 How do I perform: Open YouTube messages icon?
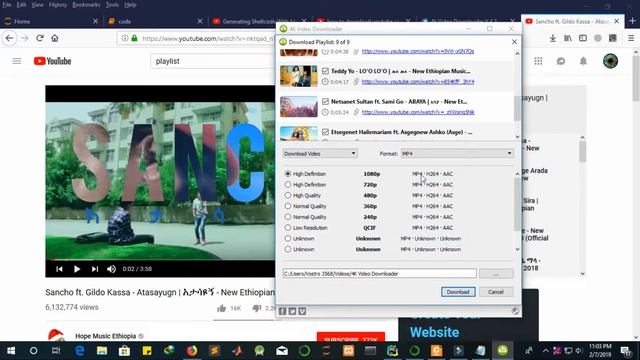pyautogui.click(x=561, y=61)
